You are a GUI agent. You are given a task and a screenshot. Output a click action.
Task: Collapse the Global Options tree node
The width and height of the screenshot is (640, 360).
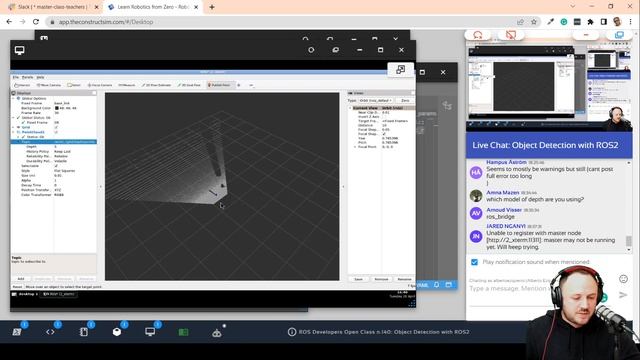click(x=13, y=98)
